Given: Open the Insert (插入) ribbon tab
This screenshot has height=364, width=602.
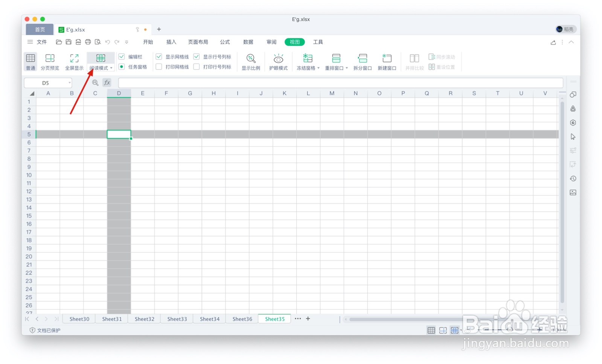Looking at the screenshot, I should 171,42.
